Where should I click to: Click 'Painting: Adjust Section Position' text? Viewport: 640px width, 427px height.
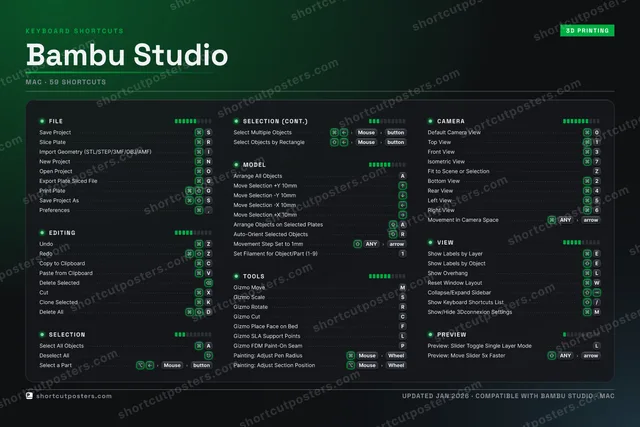tap(274, 365)
